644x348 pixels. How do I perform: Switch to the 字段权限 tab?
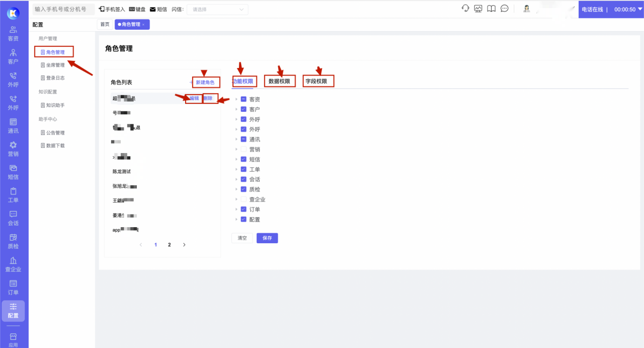coord(316,81)
